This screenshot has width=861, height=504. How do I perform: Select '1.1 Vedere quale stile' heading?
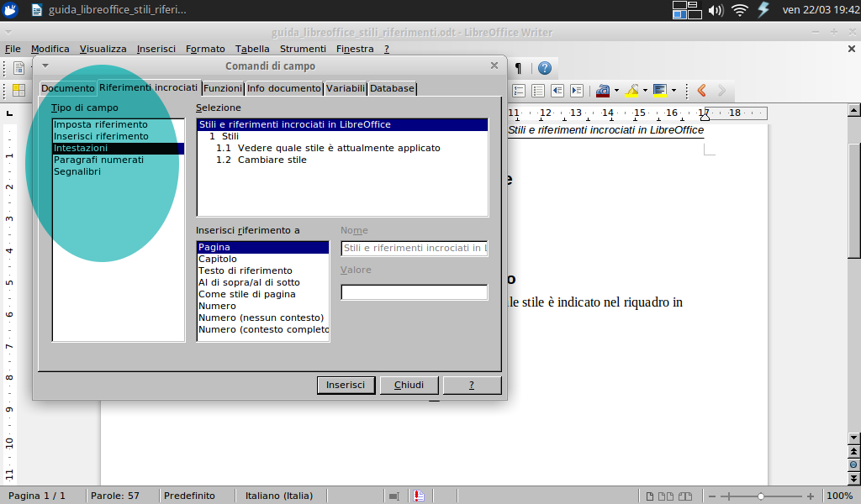pos(342,148)
